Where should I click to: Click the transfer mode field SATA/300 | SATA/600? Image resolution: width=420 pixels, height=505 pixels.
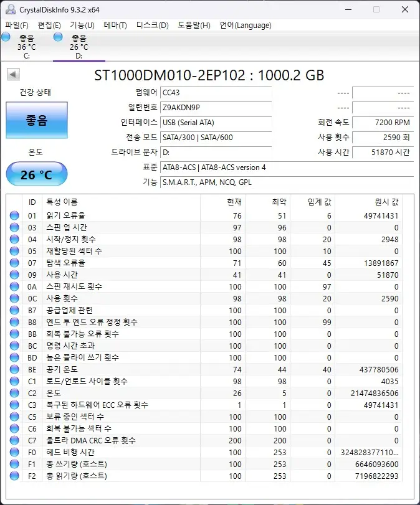(216, 138)
